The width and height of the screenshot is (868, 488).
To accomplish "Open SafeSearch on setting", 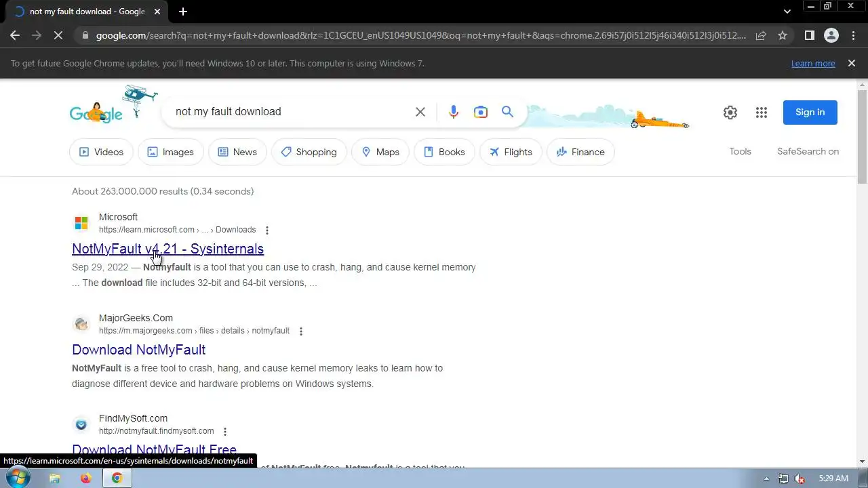I will pos(808,152).
